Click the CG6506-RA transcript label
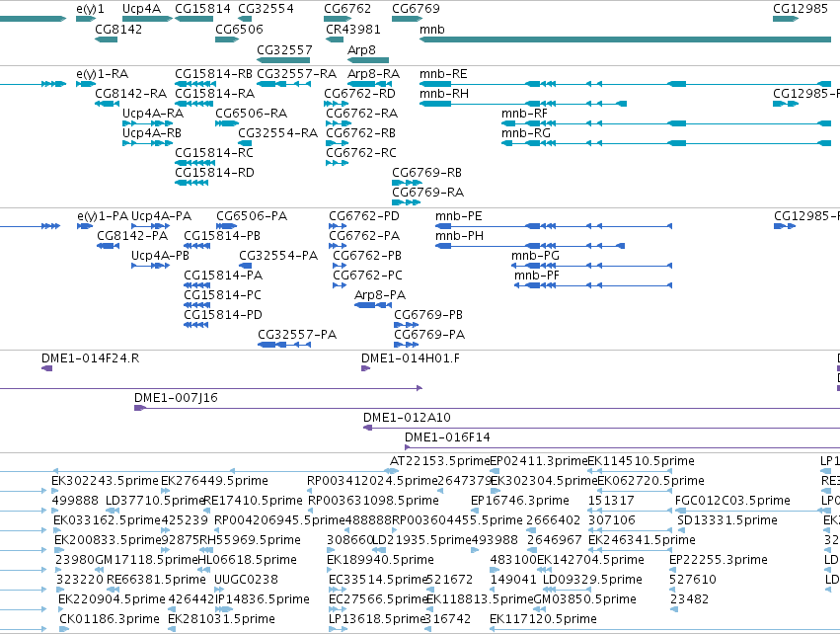This screenshot has width=840, height=634. tap(252, 114)
